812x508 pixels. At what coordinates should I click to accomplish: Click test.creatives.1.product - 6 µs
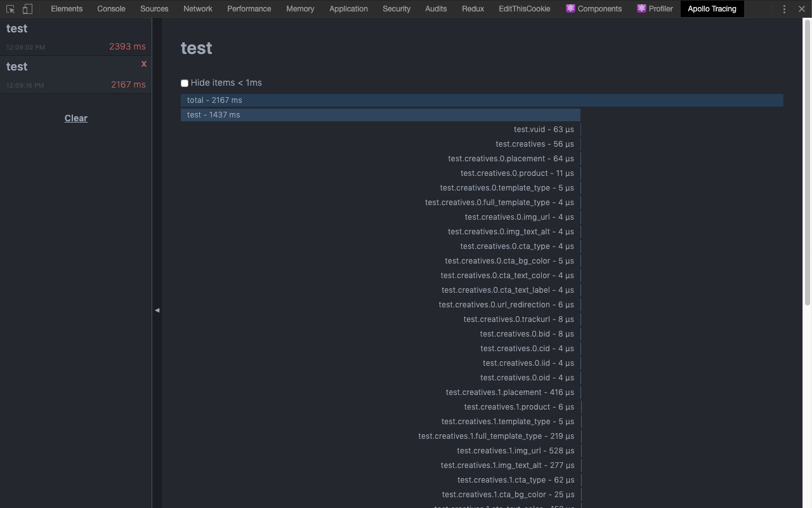(519, 407)
